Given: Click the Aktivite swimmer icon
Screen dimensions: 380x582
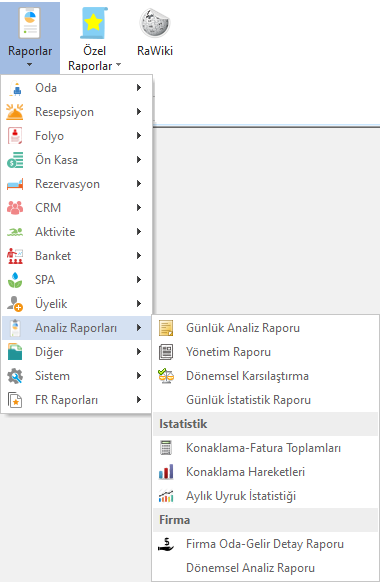Looking at the screenshot, I should (x=15, y=232).
